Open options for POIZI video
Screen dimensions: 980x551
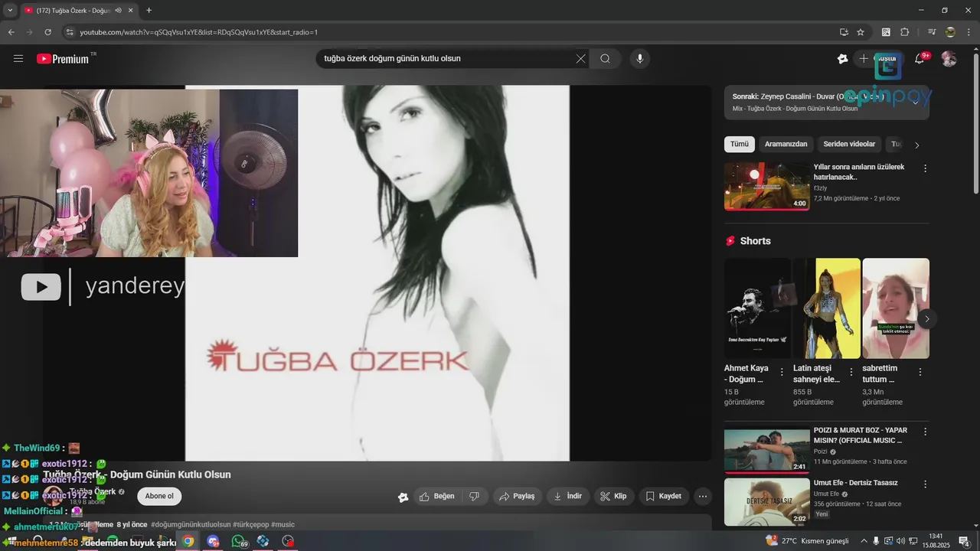tap(925, 432)
